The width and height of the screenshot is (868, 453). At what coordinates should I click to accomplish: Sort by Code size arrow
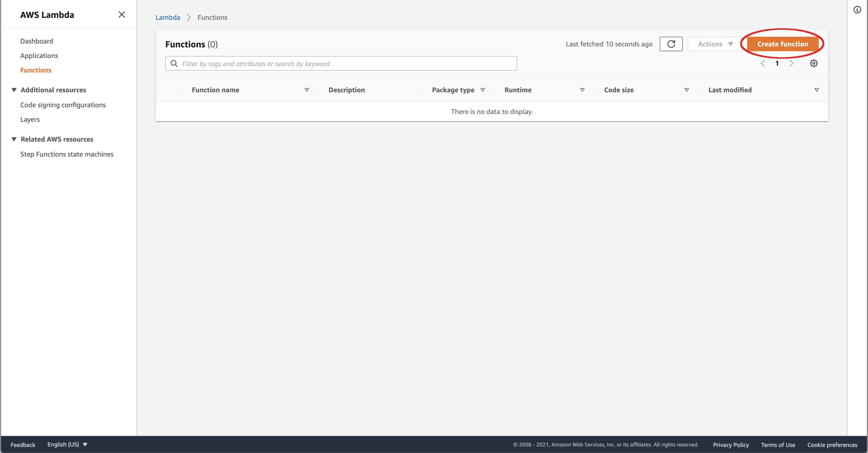point(686,90)
